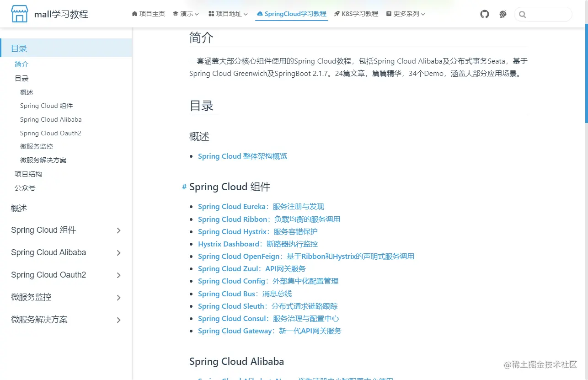Screen dimensions: 588x380
Task: Open the Spring Cloud Ribbon article link
Action: (x=269, y=219)
